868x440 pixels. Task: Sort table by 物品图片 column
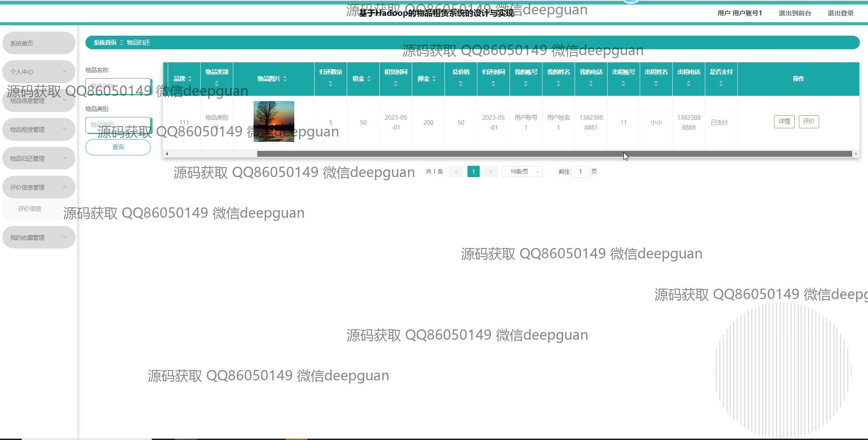point(285,79)
